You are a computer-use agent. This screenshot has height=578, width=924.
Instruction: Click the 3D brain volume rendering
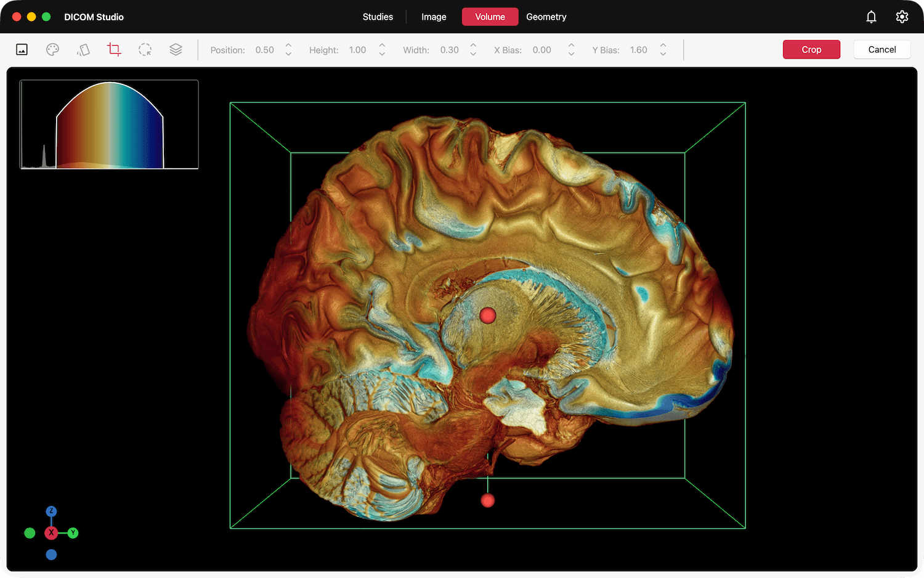[x=490, y=317]
